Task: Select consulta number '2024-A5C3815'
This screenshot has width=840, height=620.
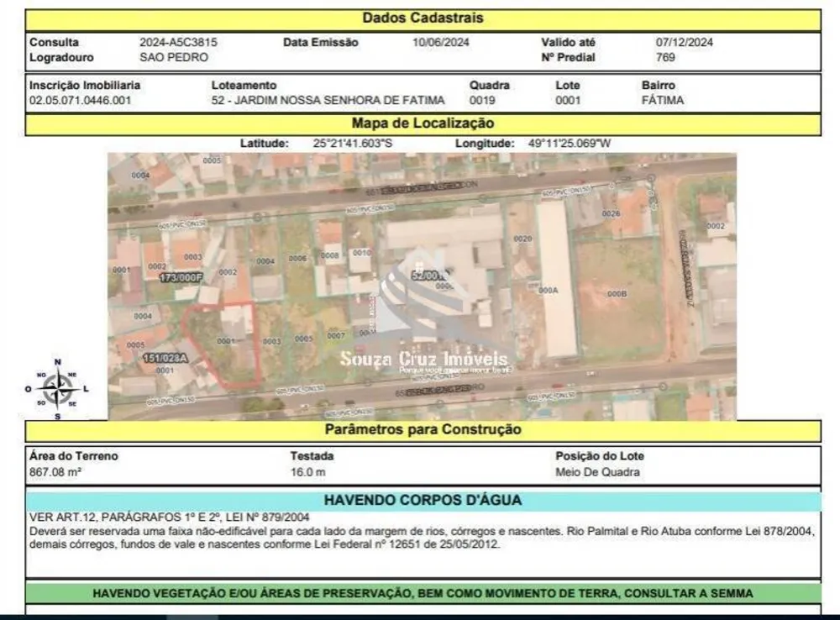Action: pyautogui.click(x=178, y=42)
